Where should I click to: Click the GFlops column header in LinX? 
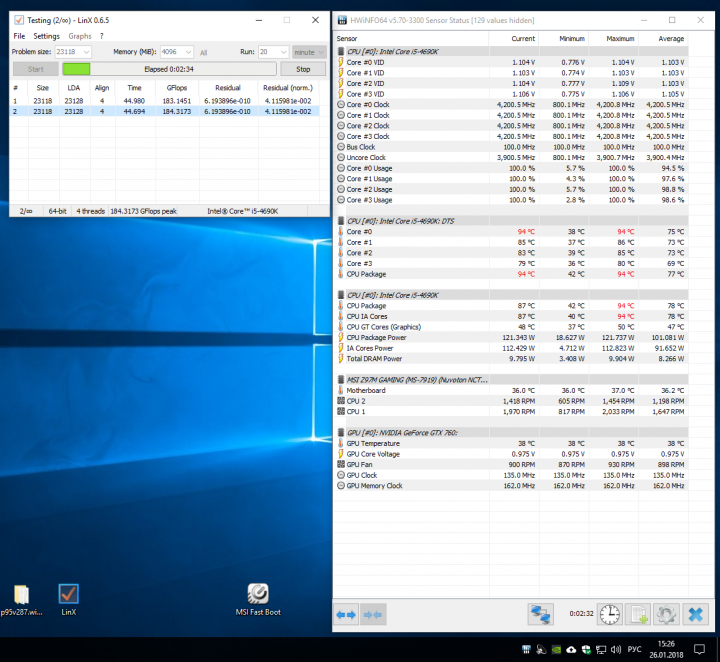click(177, 88)
